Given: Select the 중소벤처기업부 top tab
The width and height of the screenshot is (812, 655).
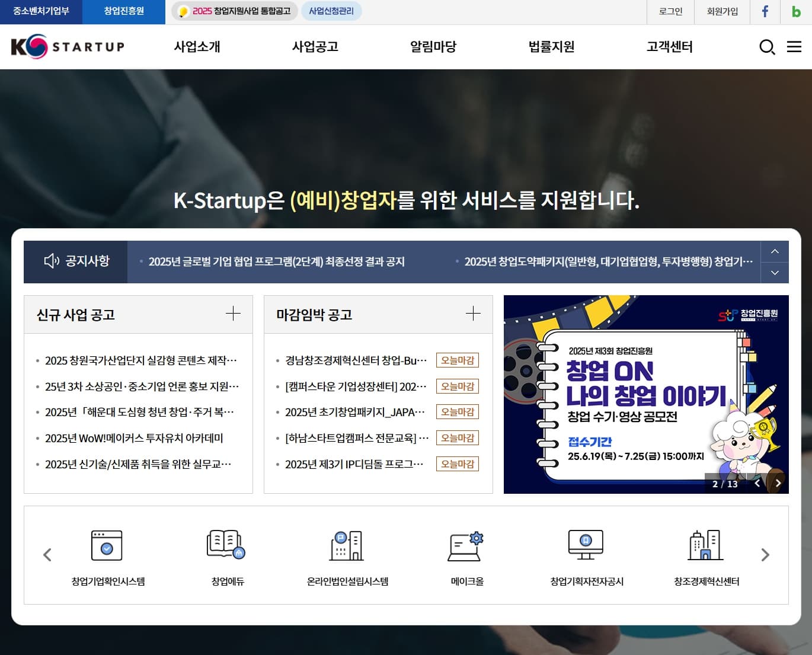Looking at the screenshot, I should click(41, 12).
